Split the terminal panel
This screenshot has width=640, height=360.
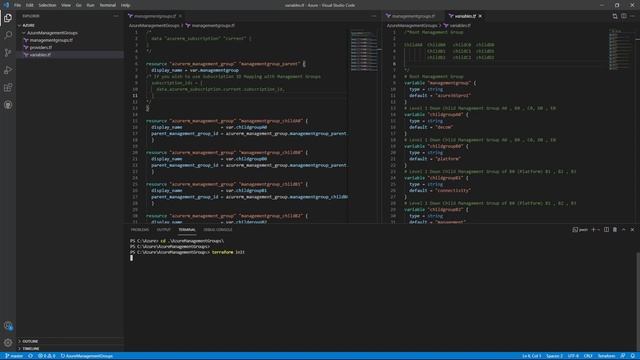[607, 230]
